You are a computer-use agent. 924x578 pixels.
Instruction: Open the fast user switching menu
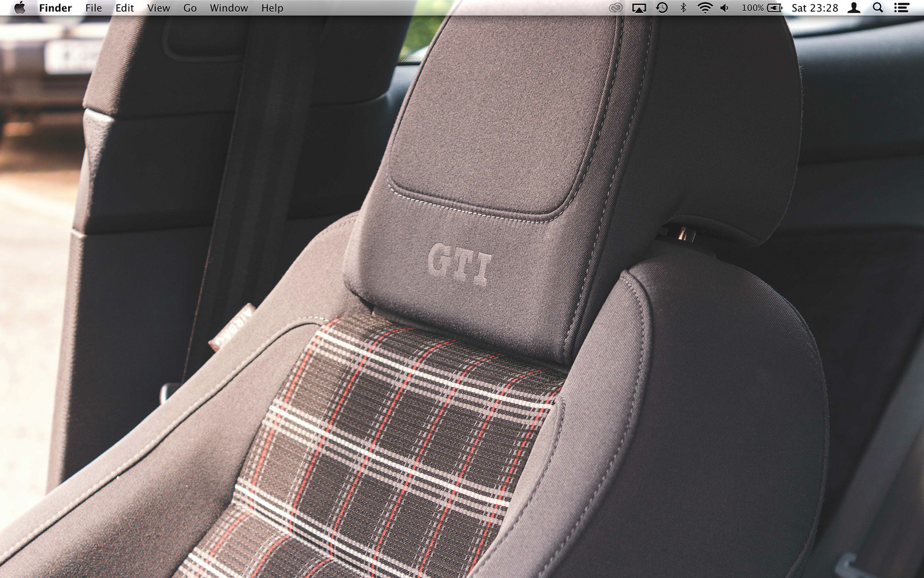[x=855, y=8]
